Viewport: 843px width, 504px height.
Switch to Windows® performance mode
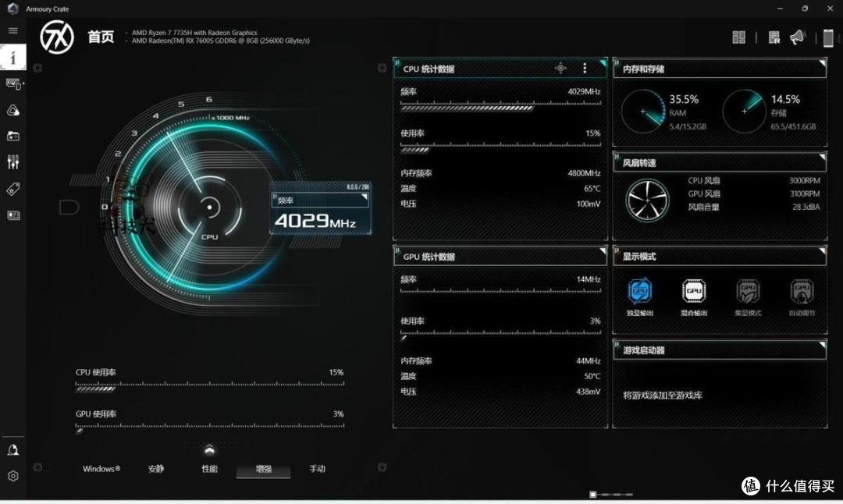[x=101, y=469]
